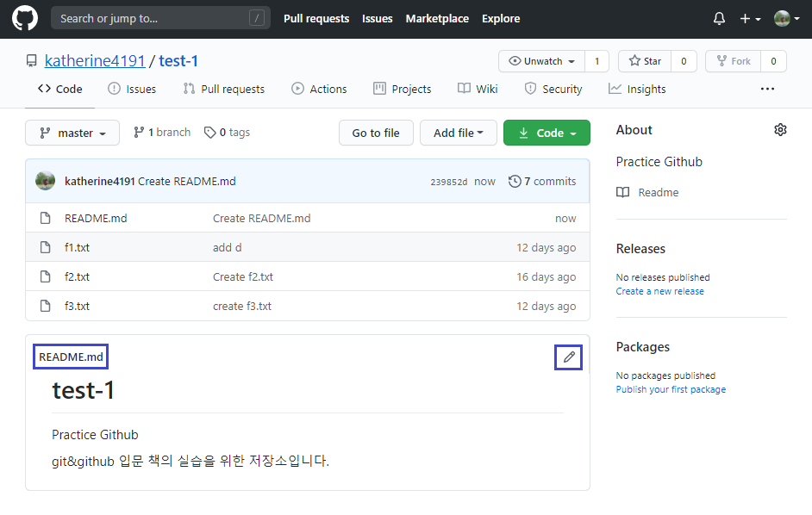The image size is (812, 515).
Task: Open notifications bell icon
Action: click(x=719, y=19)
